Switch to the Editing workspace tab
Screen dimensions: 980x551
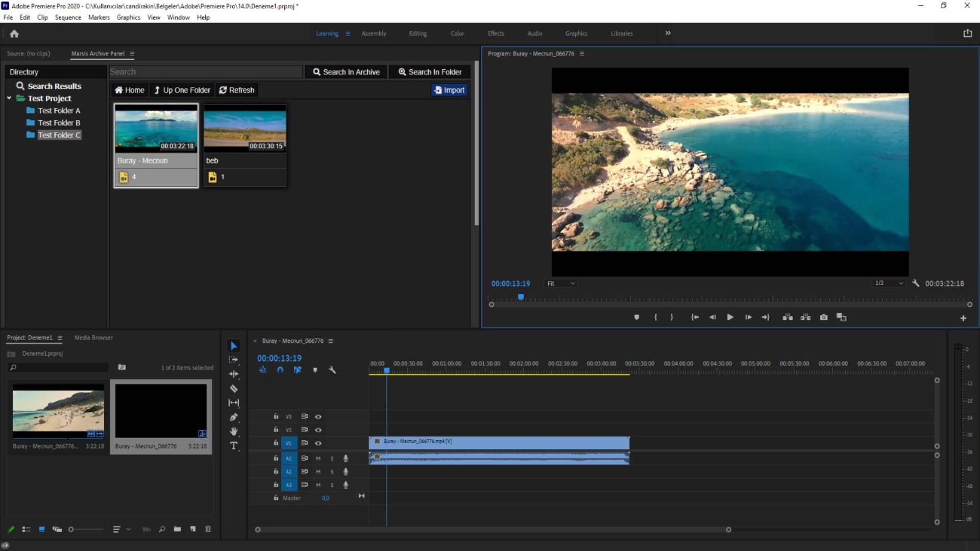tap(418, 34)
